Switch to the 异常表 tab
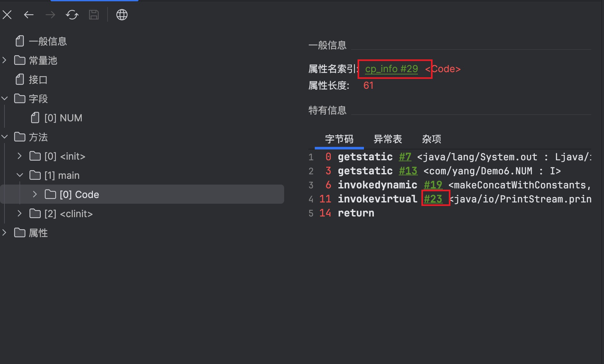Image resolution: width=604 pixels, height=364 pixels. pyautogui.click(x=388, y=139)
